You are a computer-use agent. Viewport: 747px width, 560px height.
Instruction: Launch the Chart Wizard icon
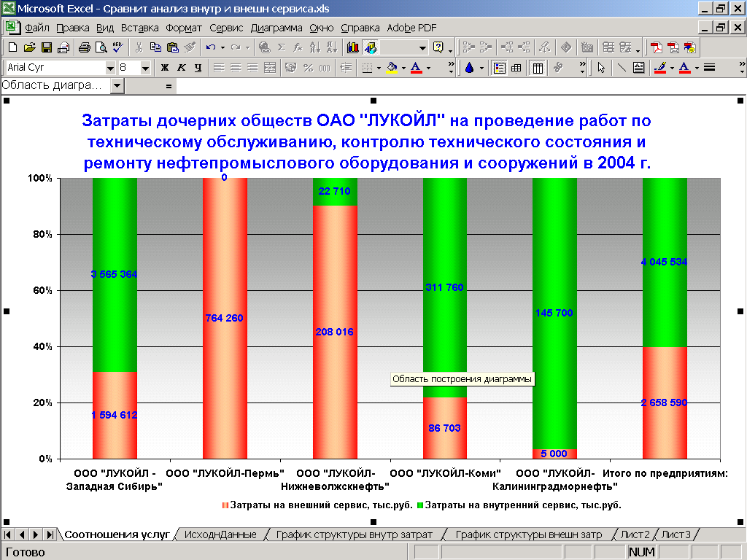coord(353,47)
